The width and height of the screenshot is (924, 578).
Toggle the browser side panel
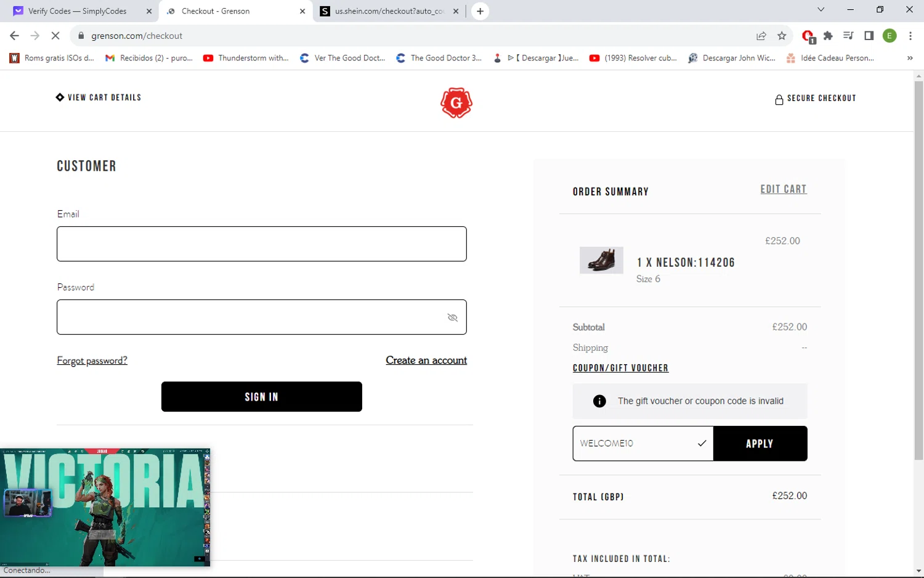click(869, 36)
